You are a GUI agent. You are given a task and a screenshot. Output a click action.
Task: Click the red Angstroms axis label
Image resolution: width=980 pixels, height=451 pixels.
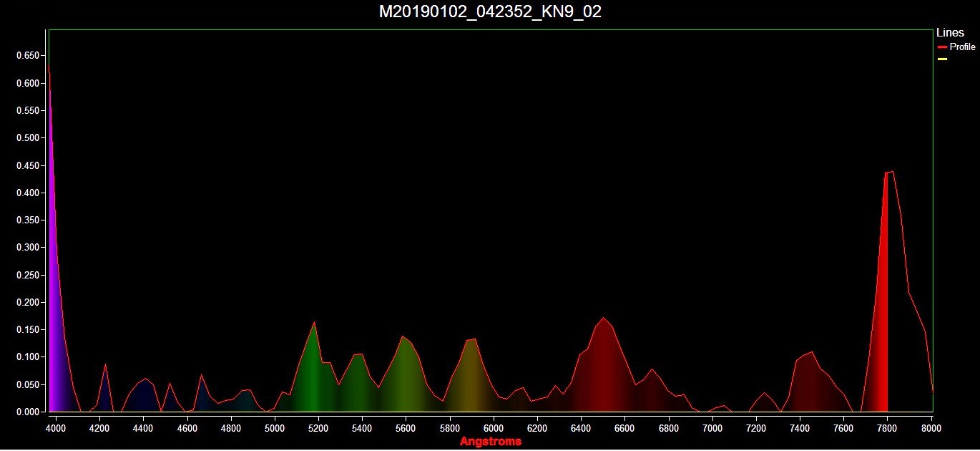(x=491, y=441)
